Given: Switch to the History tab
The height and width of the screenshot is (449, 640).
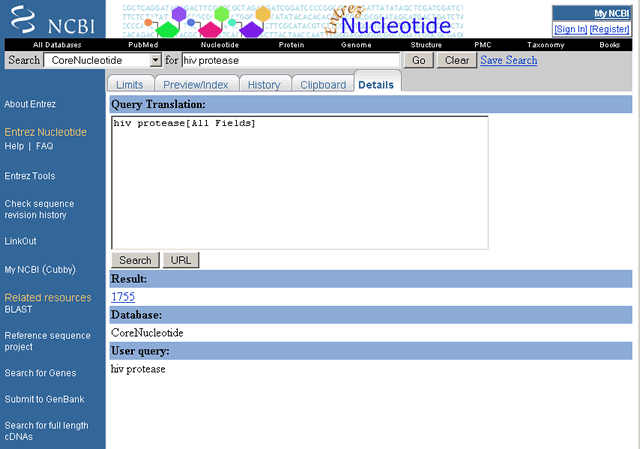Looking at the screenshot, I should 264,84.
